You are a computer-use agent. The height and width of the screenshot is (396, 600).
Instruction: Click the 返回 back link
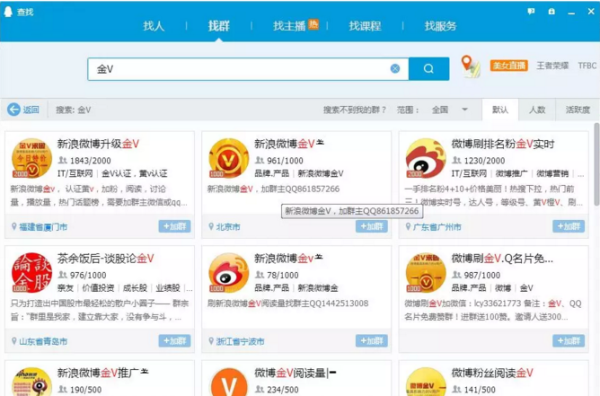[31, 110]
